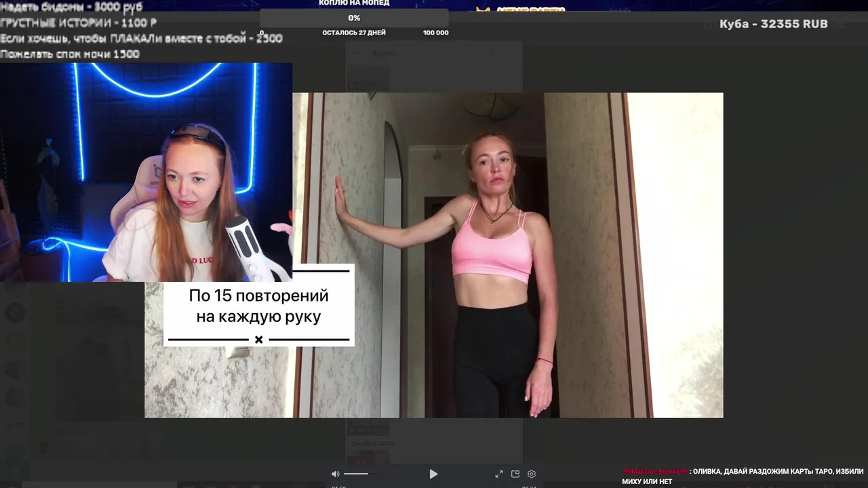Adjust the video volume slider

[x=356, y=474]
